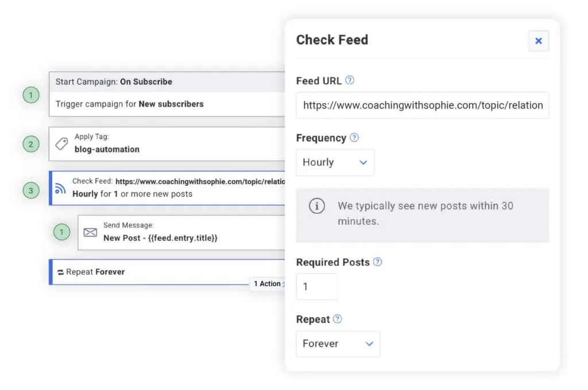Open the Repeat help tooltip

tap(336, 319)
